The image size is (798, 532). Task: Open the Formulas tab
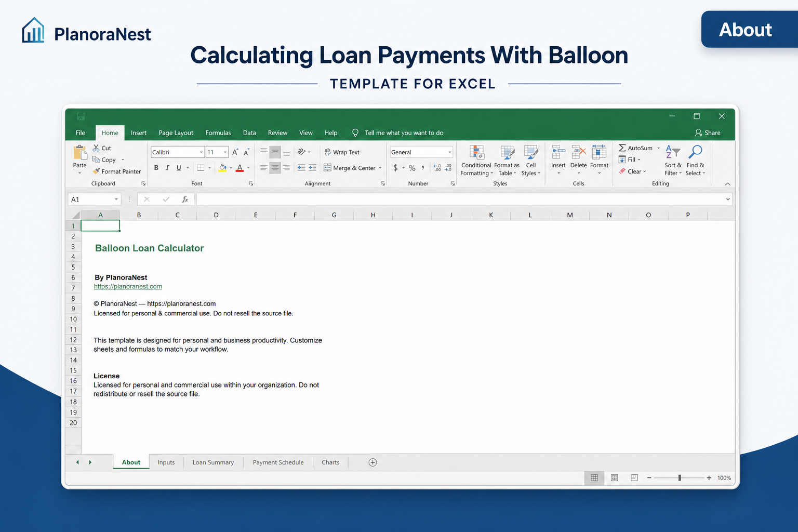click(x=218, y=133)
